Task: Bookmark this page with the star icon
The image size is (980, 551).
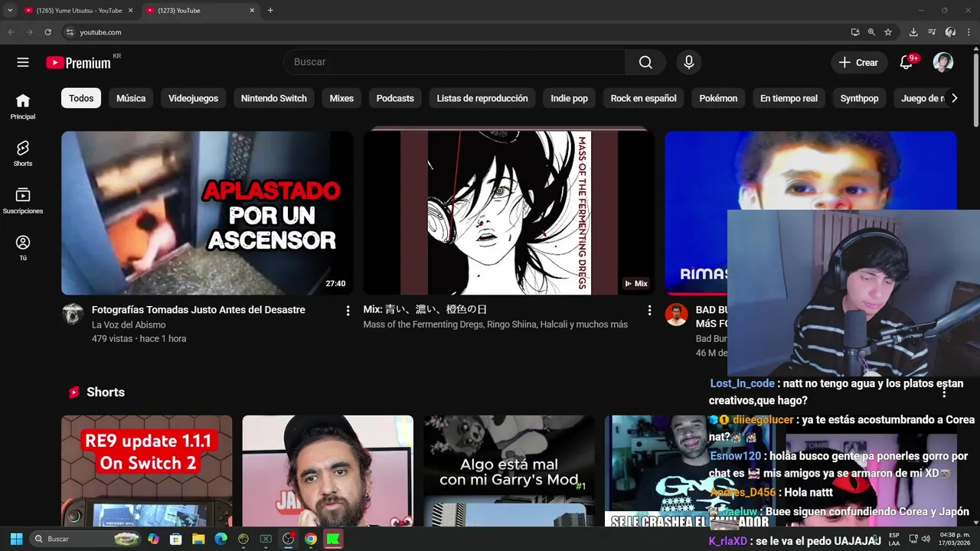Action: click(x=888, y=32)
